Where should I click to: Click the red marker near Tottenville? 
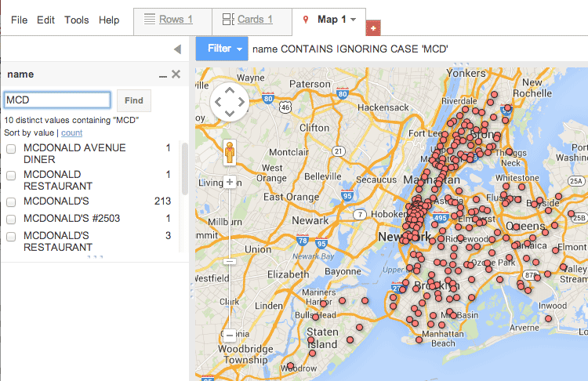pyautogui.click(x=290, y=365)
